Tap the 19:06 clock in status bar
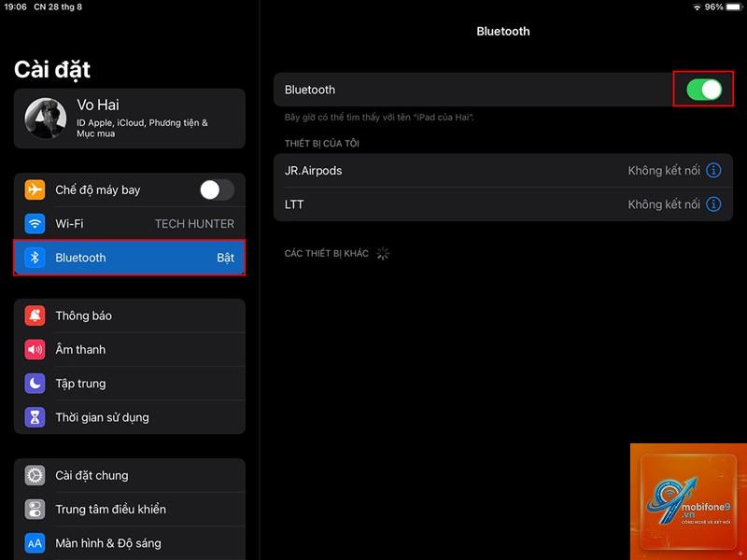The height and width of the screenshot is (560, 747). (15, 7)
